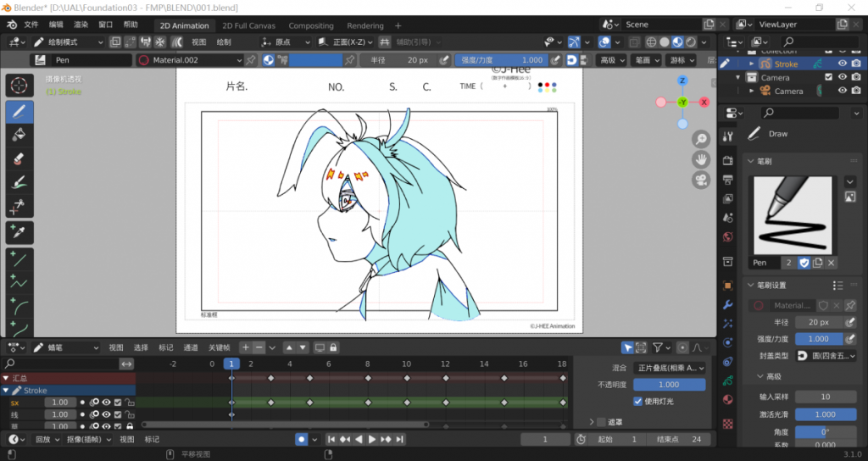Open the 关键帧 keyframe menu
868x461 pixels.
pyautogui.click(x=219, y=347)
